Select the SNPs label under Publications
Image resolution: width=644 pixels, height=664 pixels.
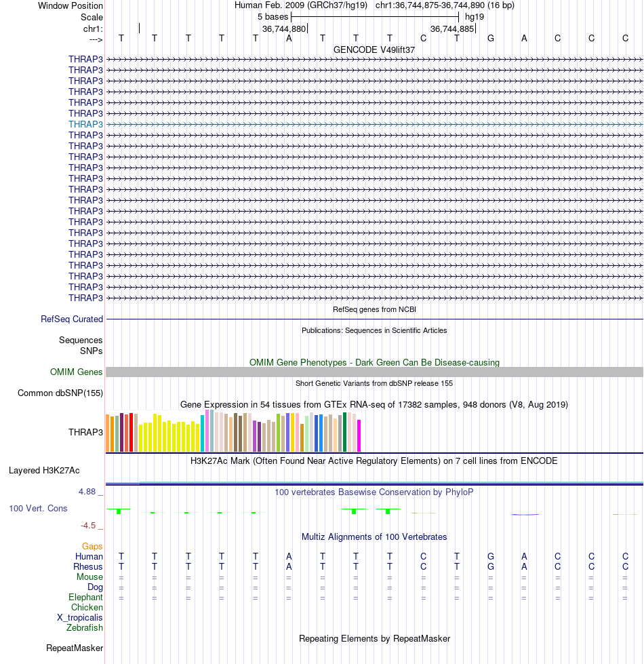(x=91, y=351)
